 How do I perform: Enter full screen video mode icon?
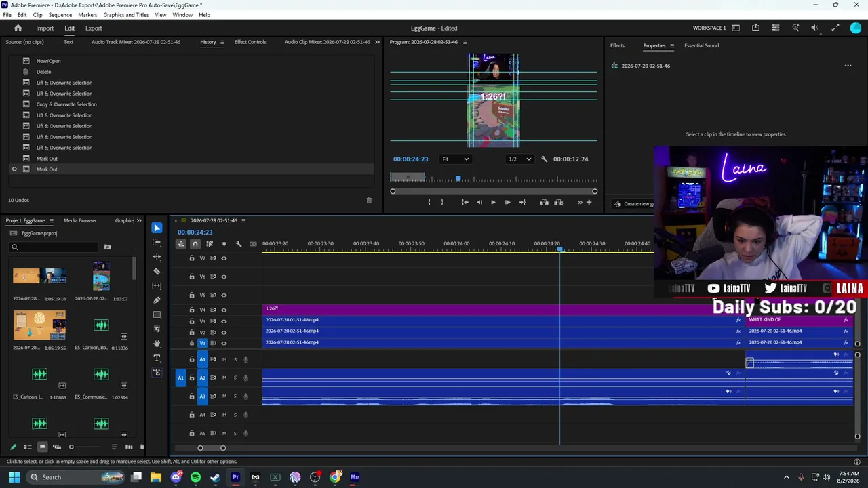(835, 28)
